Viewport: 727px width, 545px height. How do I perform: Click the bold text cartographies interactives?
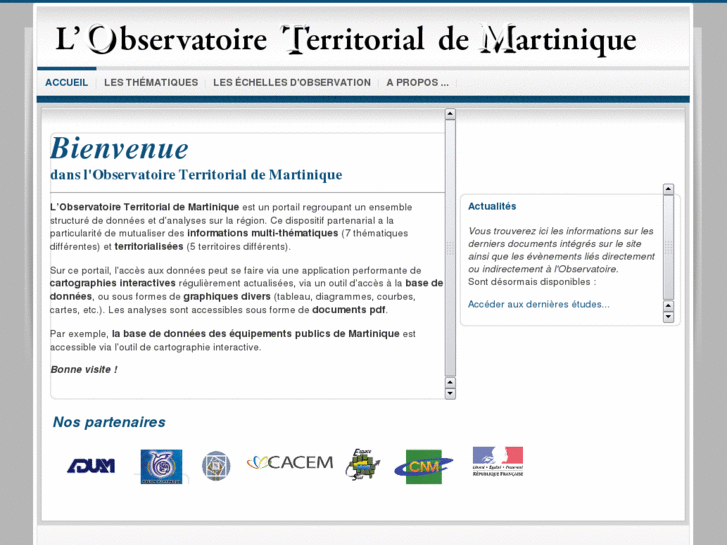coord(113,283)
